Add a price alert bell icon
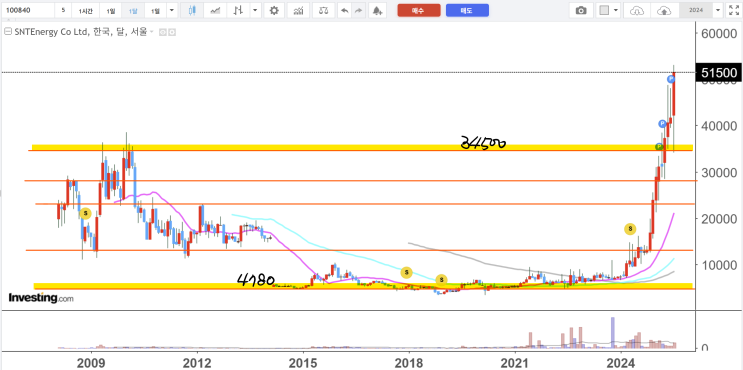Screen dimensions: 743x370 (x=377, y=10)
